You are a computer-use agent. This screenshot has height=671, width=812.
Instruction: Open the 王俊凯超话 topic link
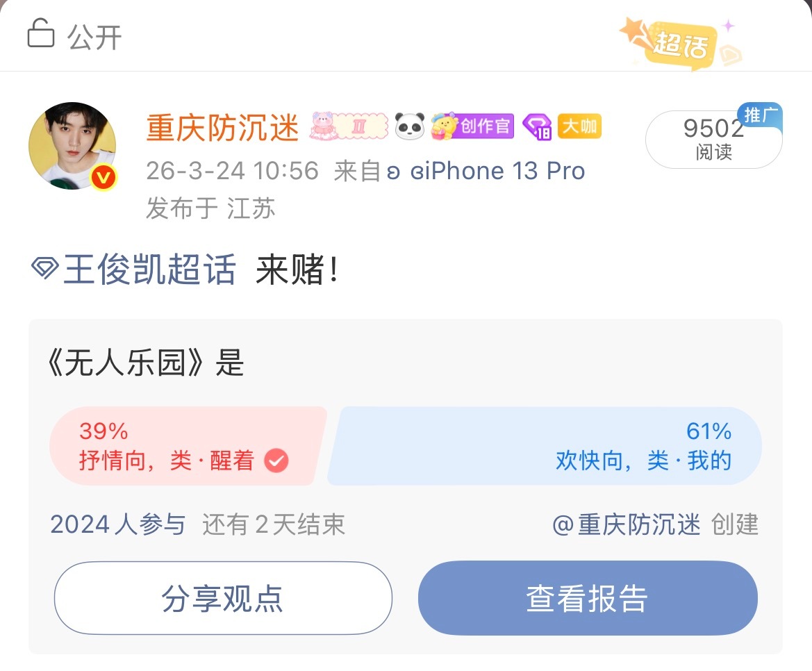pyautogui.click(x=148, y=271)
